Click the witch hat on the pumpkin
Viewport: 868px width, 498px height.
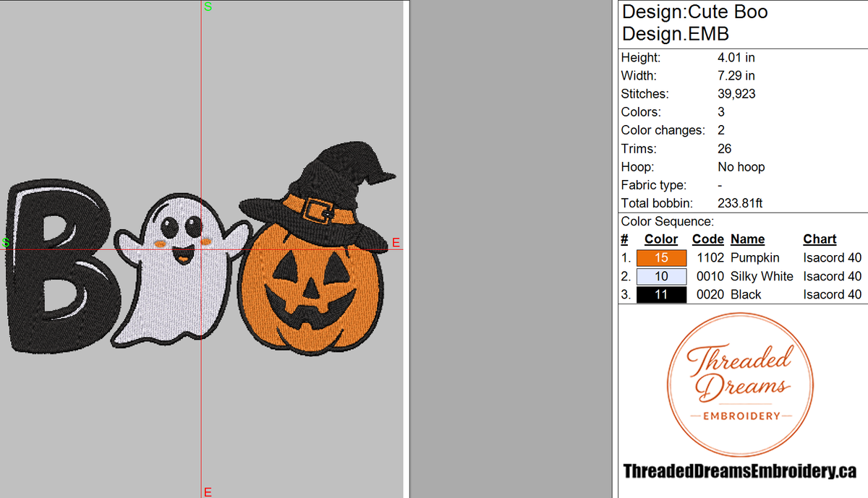point(319,197)
